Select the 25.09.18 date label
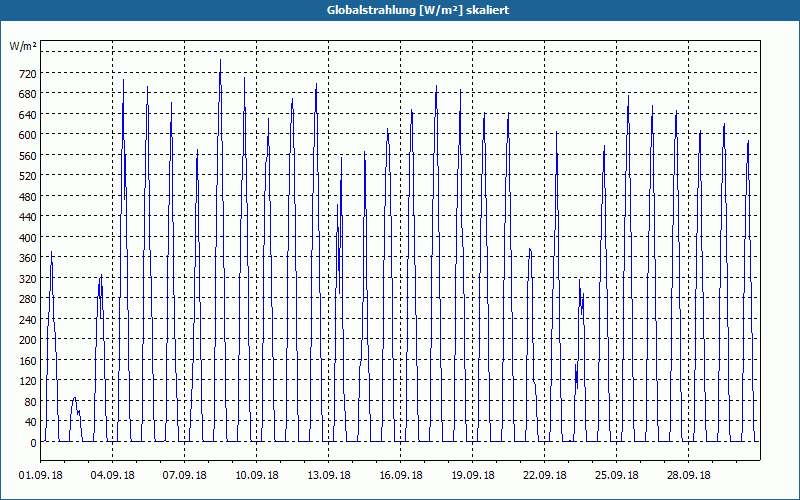Viewport: 800px width, 500px height. pos(616,475)
